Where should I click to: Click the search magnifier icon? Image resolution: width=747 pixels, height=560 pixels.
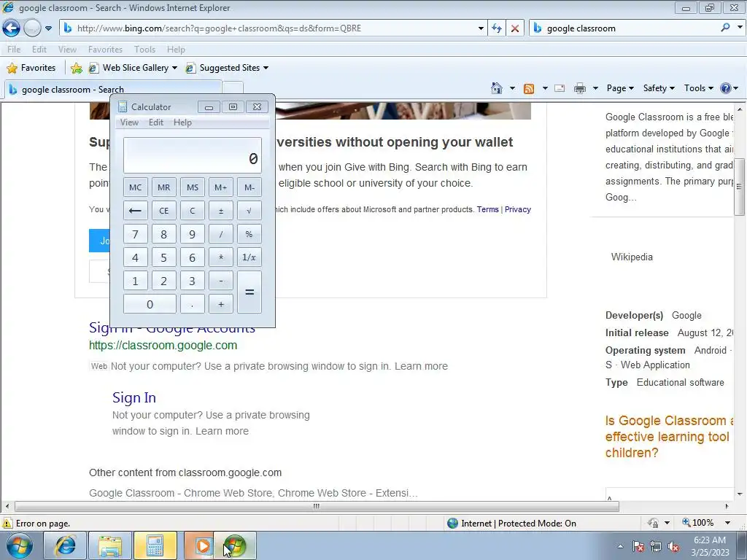(x=725, y=28)
